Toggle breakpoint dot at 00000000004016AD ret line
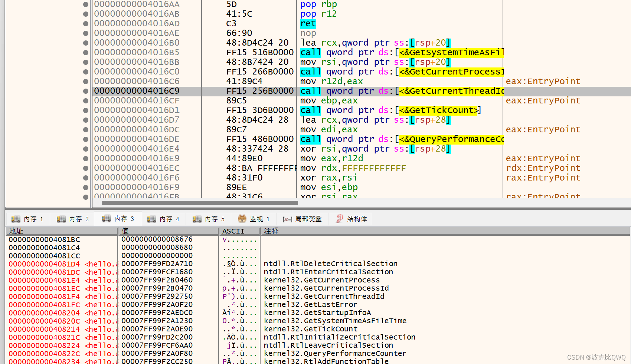Screen dimensions: 631x364 click(86, 24)
